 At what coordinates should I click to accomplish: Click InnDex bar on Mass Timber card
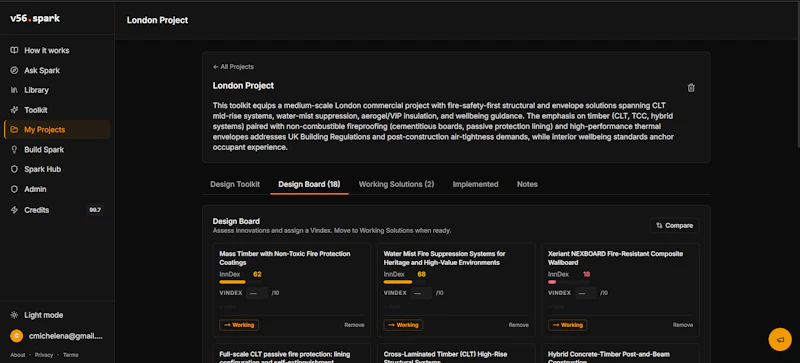click(240, 282)
